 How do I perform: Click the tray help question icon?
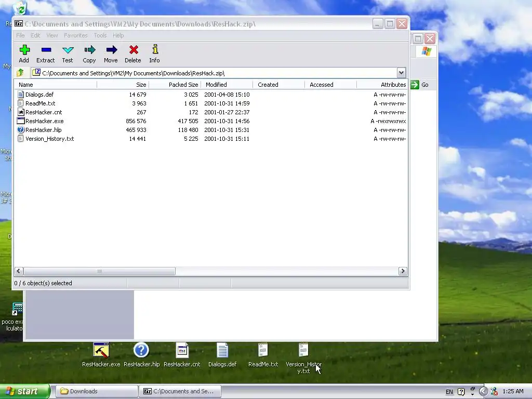(x=461, y=392)
